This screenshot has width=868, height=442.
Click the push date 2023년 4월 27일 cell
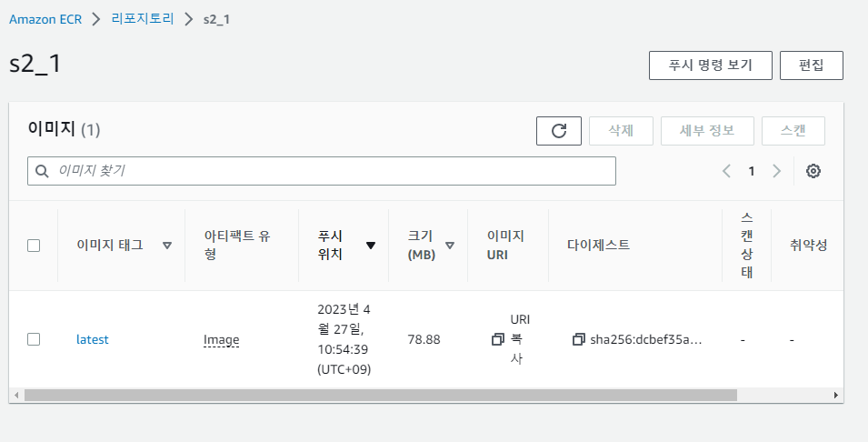(x=344, y=339)
